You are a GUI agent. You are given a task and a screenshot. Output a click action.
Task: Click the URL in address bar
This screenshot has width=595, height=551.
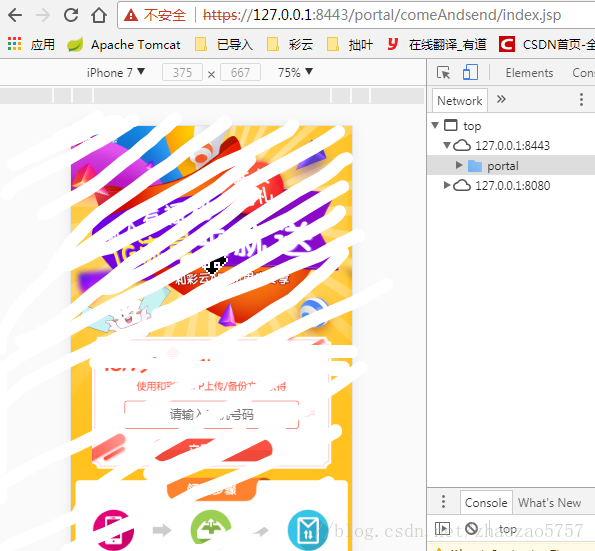point(382,15)
